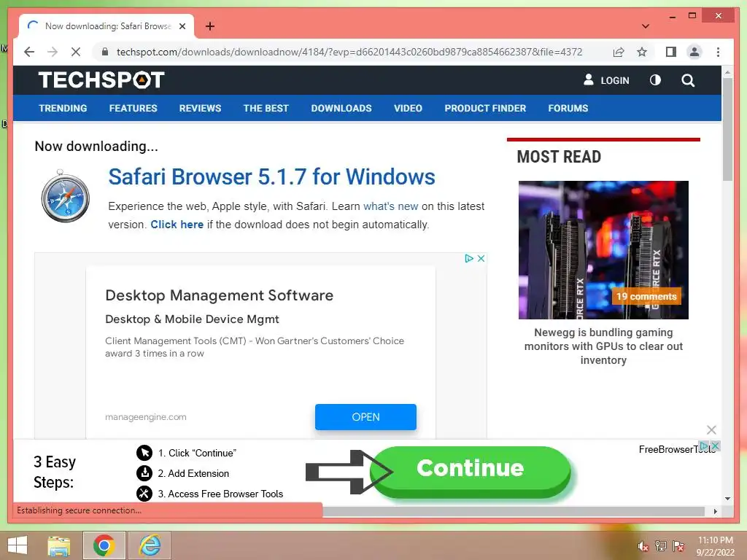The width and height of the screenshot is (747, 560).
Task: Click the AdChoices triangle icon on Desktop Management ad
Action: click(x=469, y=258)
